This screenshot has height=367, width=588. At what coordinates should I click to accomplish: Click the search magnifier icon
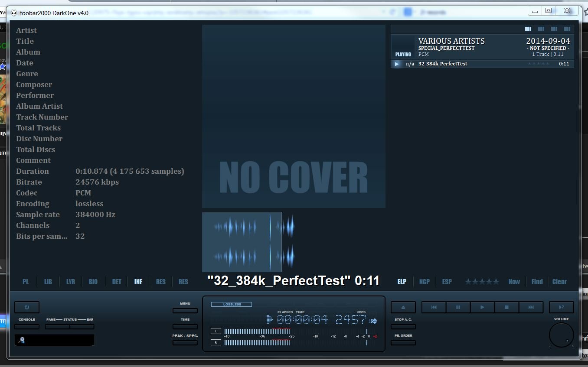point(21,340)
